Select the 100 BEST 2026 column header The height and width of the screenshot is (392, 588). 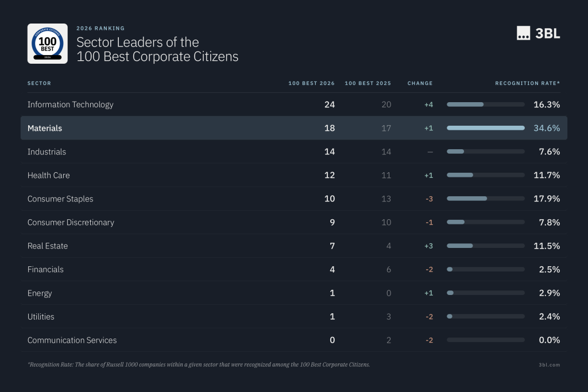(311, 83)
